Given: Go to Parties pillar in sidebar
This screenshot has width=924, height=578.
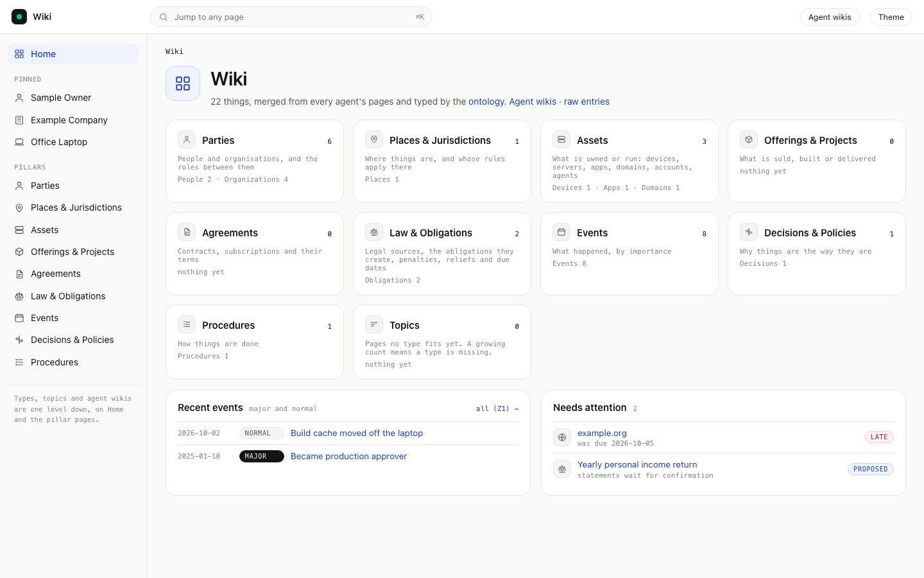Looking at the screenshot, I should 73,186.
